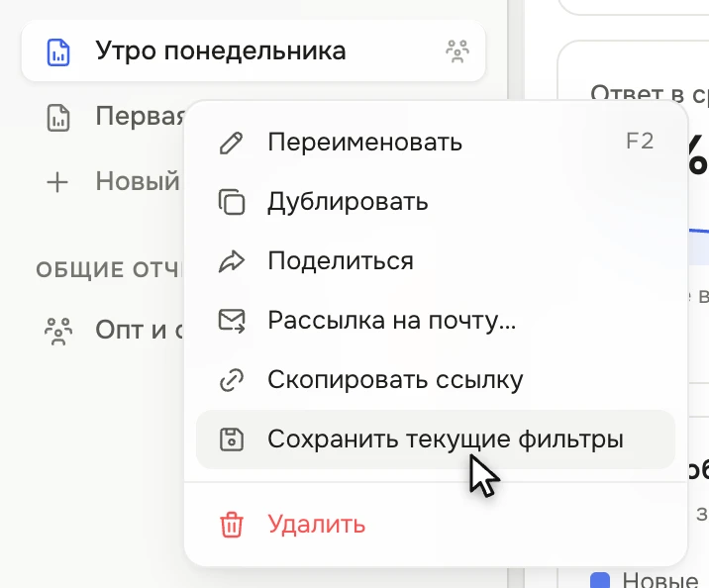Select Дублировать menu entry
Screen dimensions: 709x588
436,202
